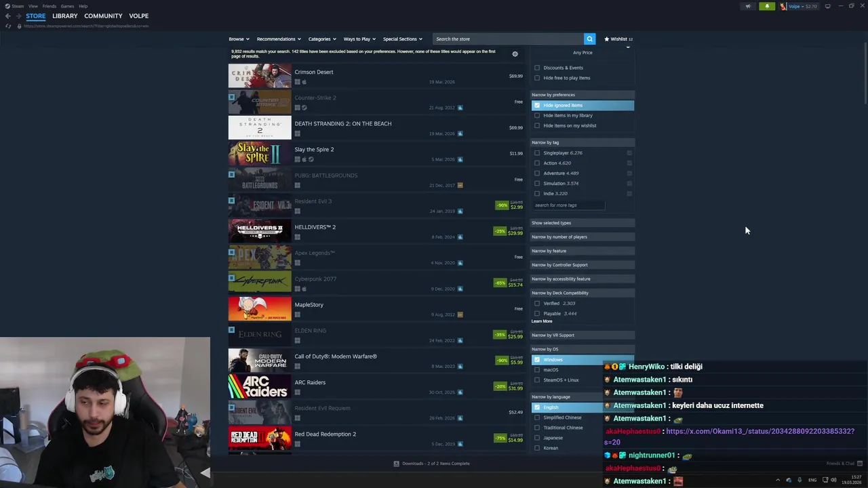Click the review icon for MapleStory
This screenshot has width=868, height=488.
pos(460,314)
